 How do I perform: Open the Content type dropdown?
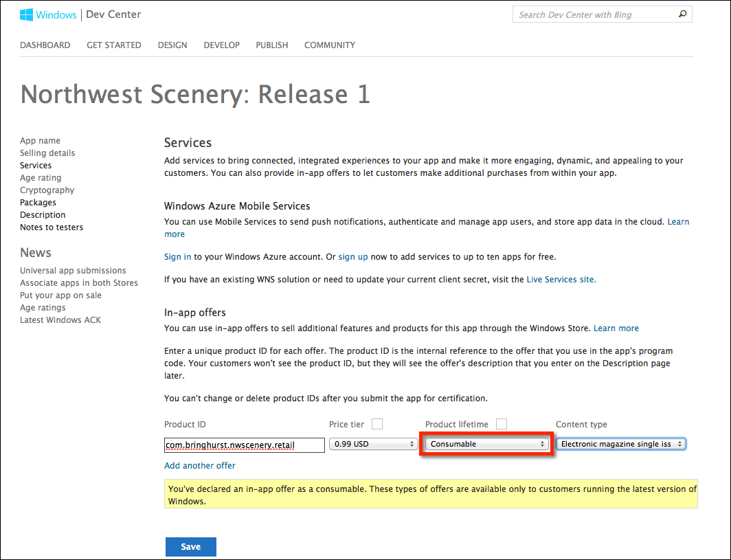click(620, 444)
